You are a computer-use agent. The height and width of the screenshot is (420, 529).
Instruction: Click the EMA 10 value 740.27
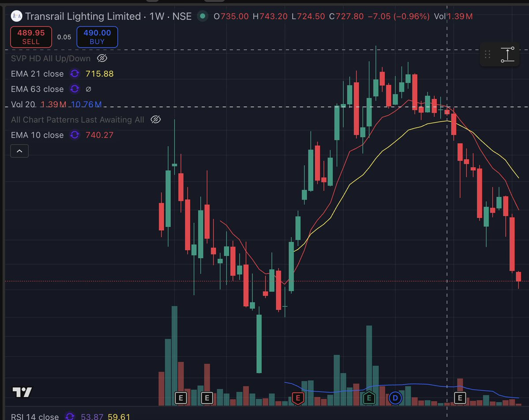pyautogui.click(x=100, y=135)
